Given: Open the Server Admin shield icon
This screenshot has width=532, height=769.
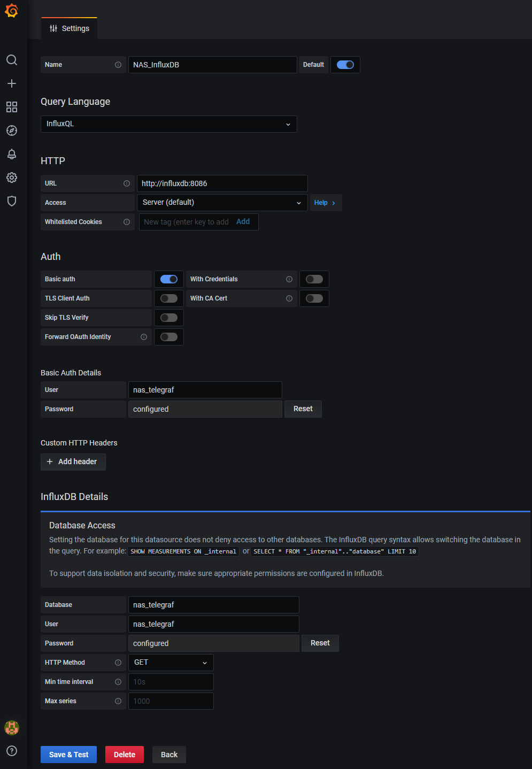Looking at the screenshot, I should point(12,201).
